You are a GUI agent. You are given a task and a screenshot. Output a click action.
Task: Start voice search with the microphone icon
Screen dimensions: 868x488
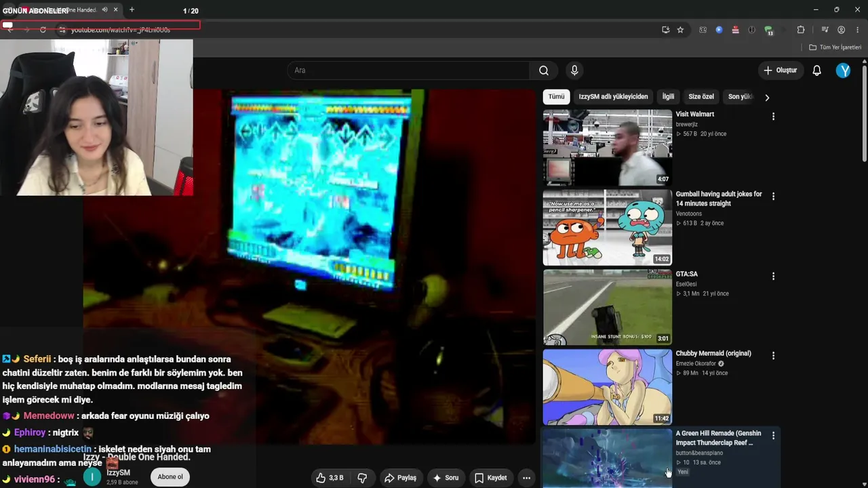tap(574, 70)
